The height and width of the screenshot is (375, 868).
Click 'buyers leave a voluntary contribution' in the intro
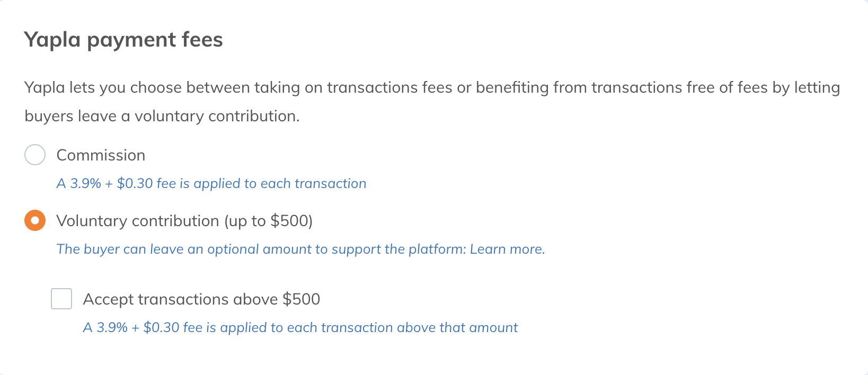162,116
